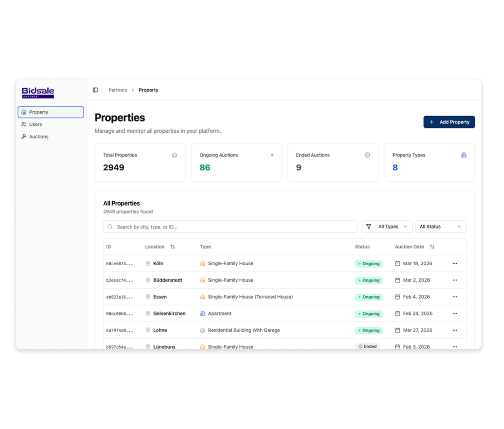This screenshot has height=429, width=504.
Task: Open the All Status dropdown
Action: [441, 227]
